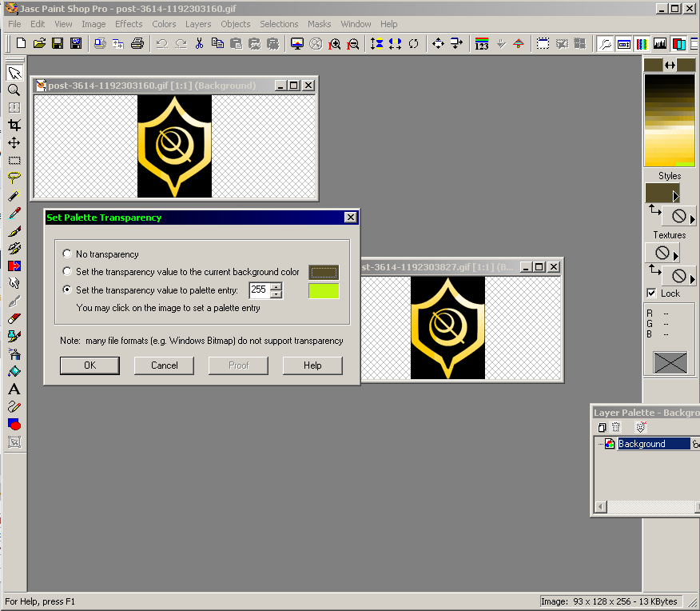Select transparency value to palette entry option
This screenshot has height=611, width=700.
point(67,290)
